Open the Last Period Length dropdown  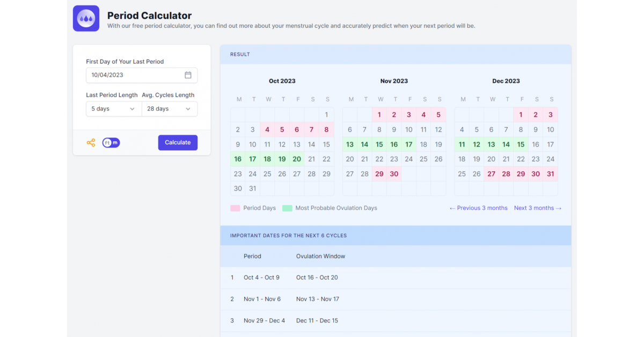[x=113, y=108]
